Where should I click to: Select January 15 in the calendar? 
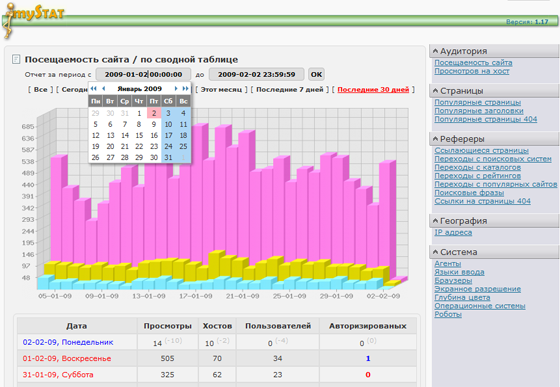coord(139,135)
